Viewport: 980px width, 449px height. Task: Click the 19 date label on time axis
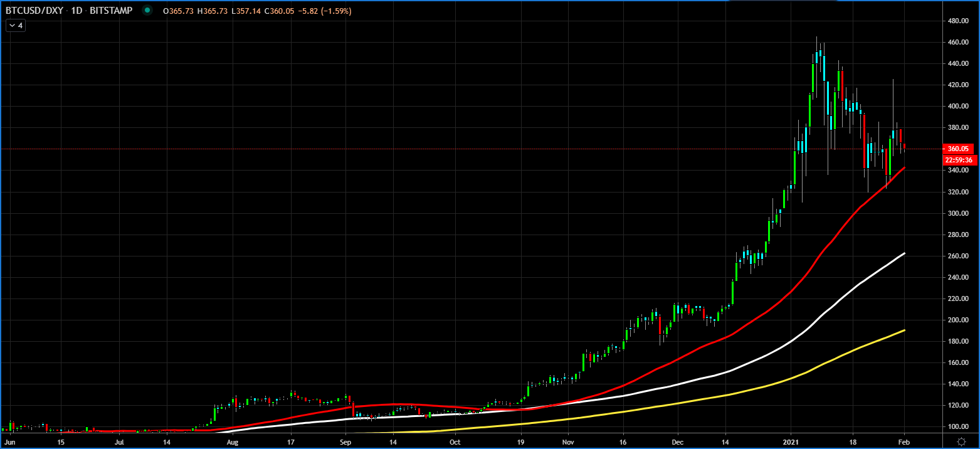[x=520, y=441]
